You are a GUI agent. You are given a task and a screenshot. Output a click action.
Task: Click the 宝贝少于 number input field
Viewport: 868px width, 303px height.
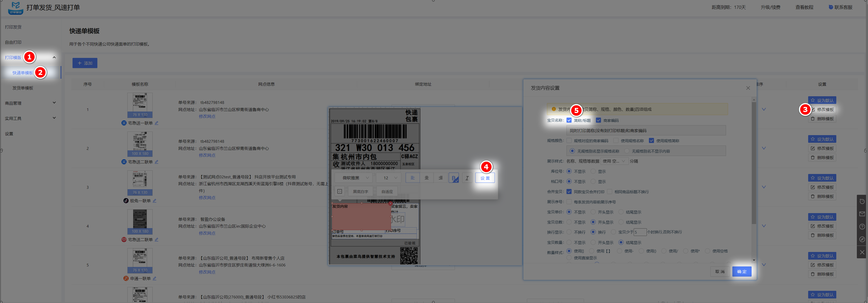(640, 232)
